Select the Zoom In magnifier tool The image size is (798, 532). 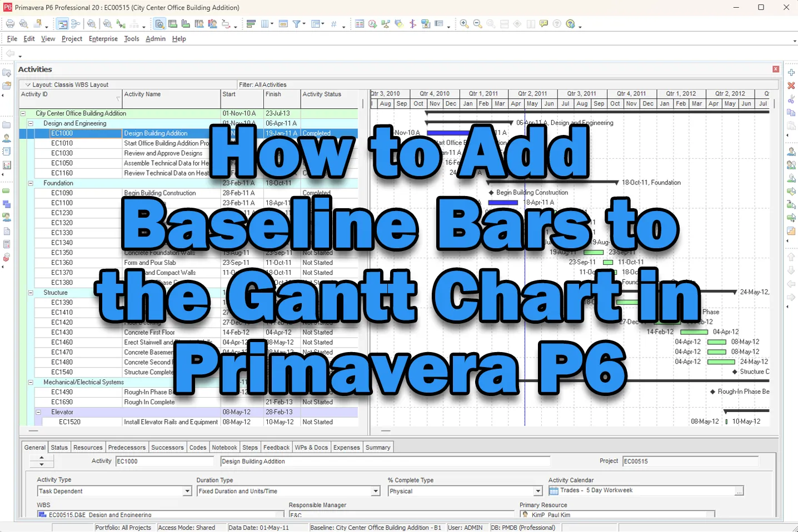point(465,23)
